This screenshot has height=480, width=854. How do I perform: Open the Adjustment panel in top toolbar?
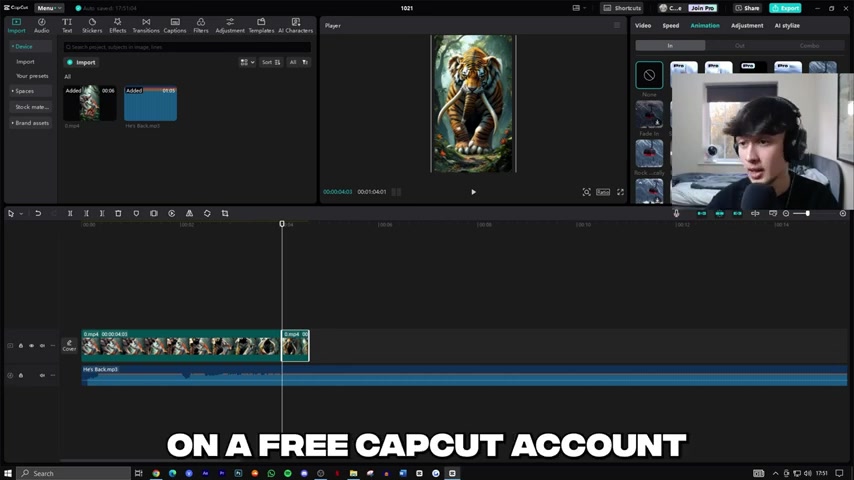pyautogui.click(x=230, y=26)
